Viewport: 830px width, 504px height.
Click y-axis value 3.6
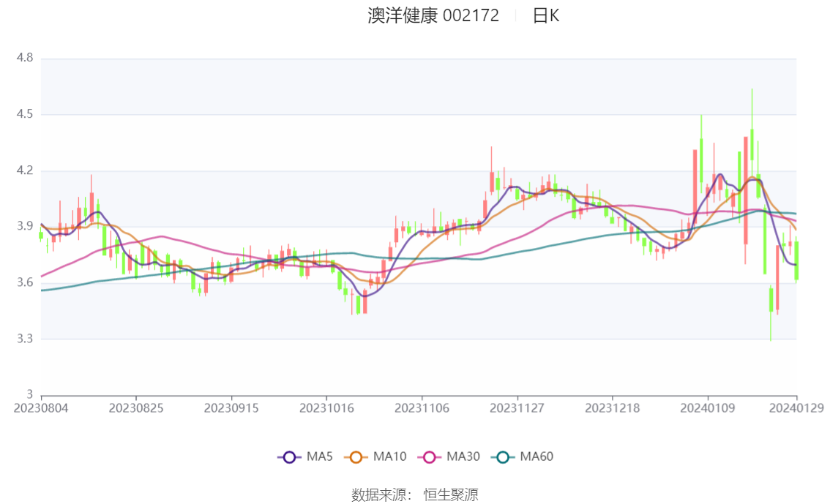coord(24,282)
